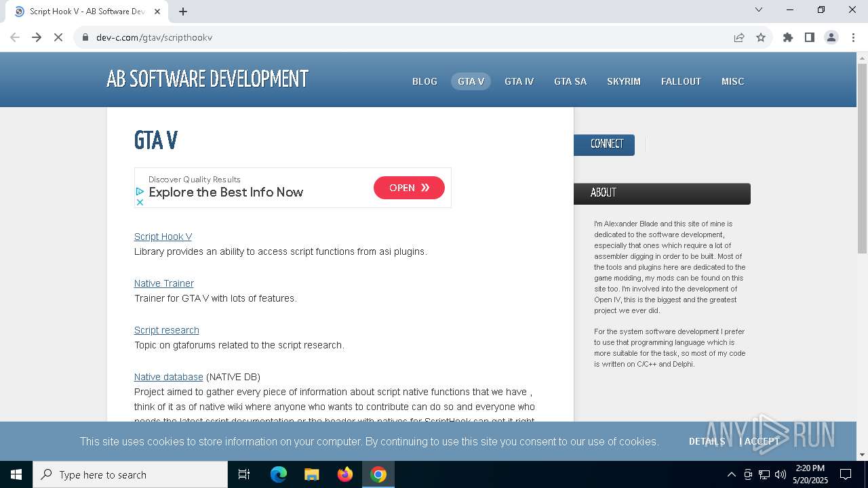Viewport: 868px width, 488px height.
Task: Open a new browser tab
Action: click(183, 11)
